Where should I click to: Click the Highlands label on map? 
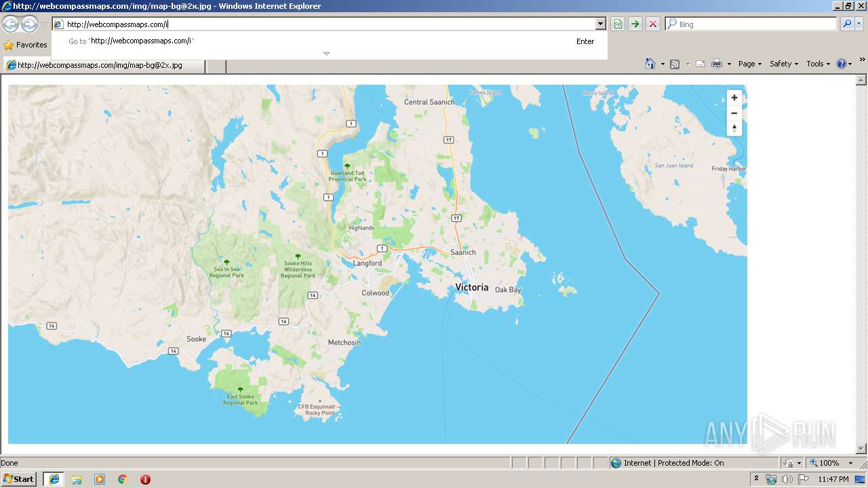click(361, 228)
